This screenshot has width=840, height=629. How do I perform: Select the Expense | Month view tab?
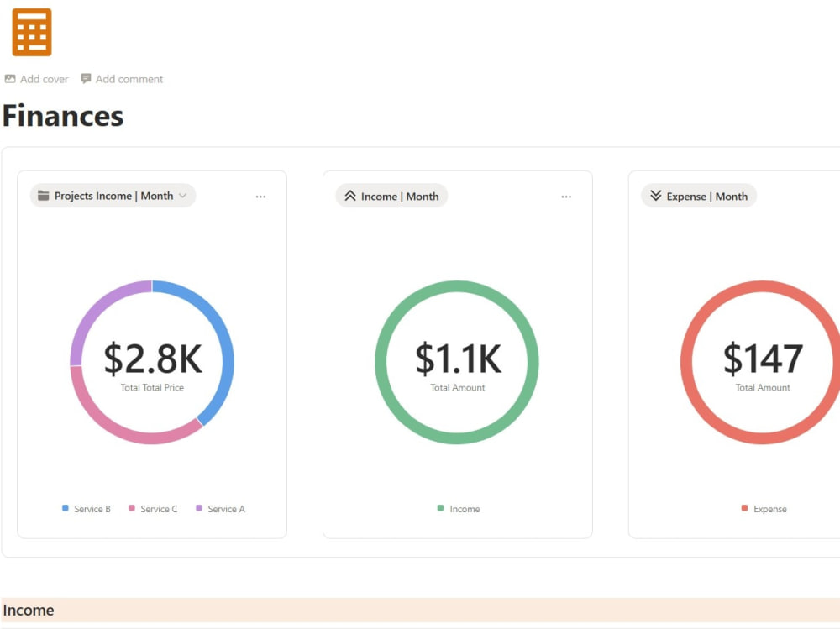[x=699, y=197]
